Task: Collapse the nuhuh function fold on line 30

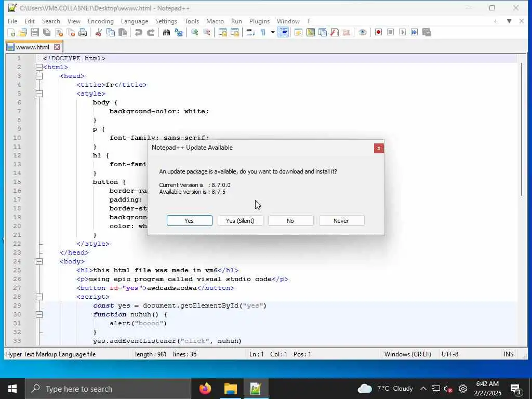Action: [x=39, y=314]
